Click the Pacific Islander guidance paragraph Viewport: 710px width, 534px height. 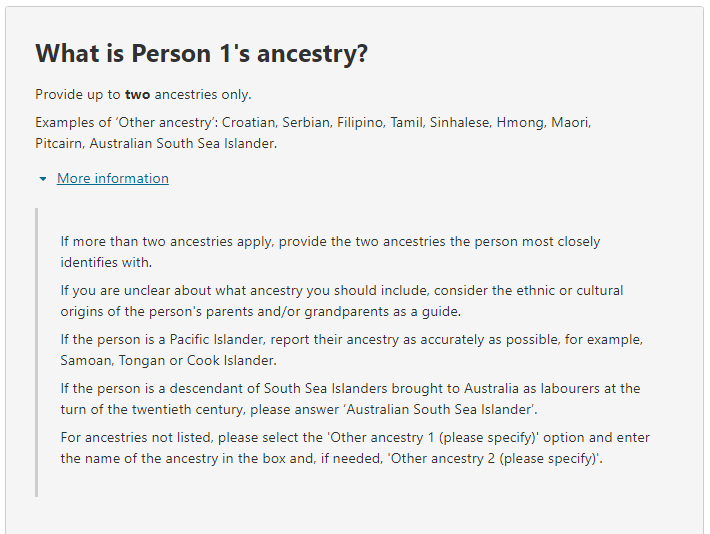350,349
